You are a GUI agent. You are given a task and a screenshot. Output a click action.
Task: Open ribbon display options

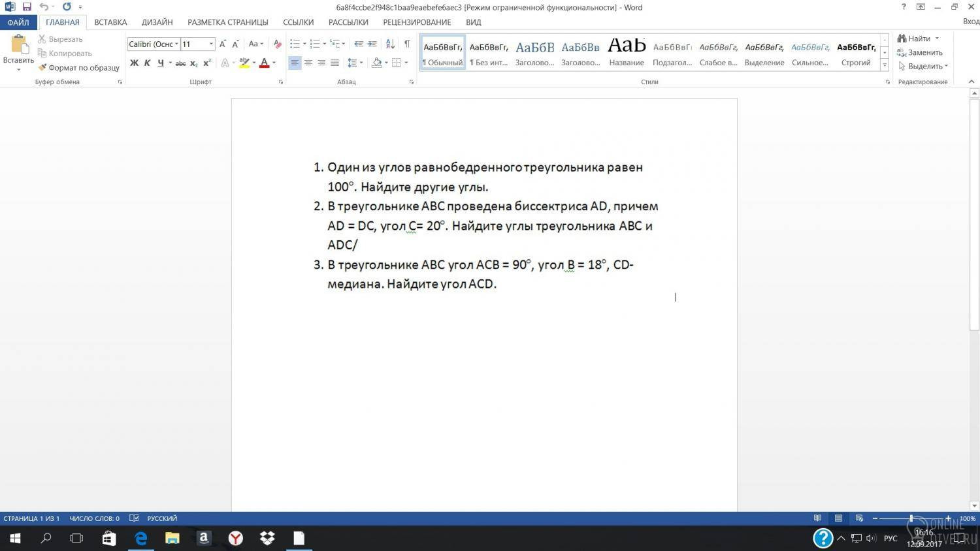921,7
